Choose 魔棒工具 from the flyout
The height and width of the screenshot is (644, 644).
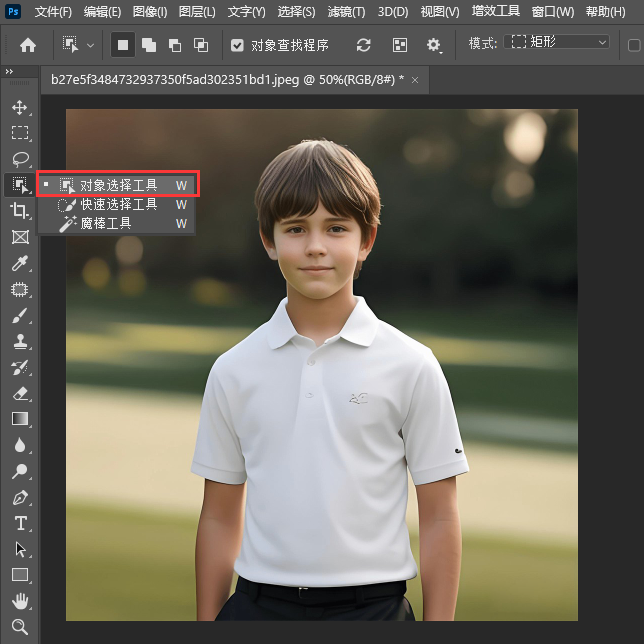105,223
